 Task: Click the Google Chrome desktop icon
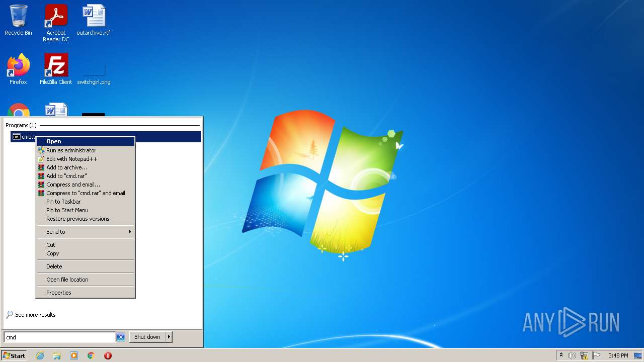point(19,111)
